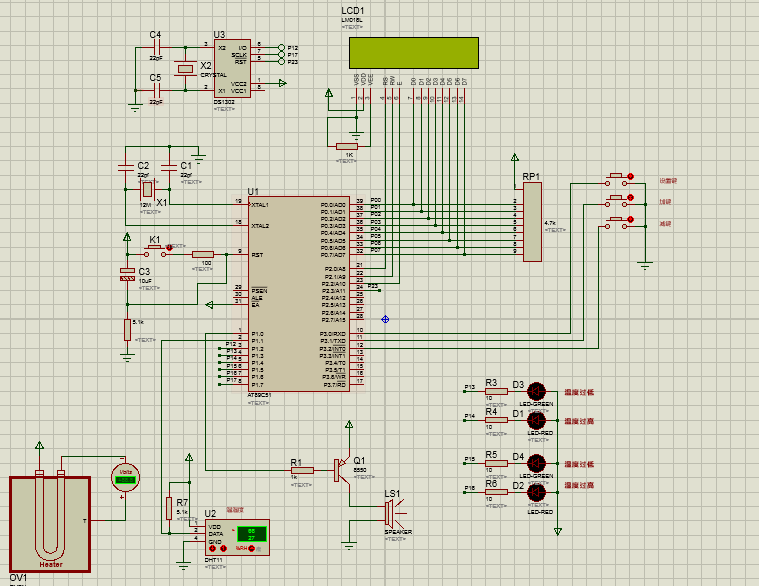759x586 pixels.
Task: Select resistor R1 before transistor Q1
Action: pyautogui.click(x=302, y=470)
